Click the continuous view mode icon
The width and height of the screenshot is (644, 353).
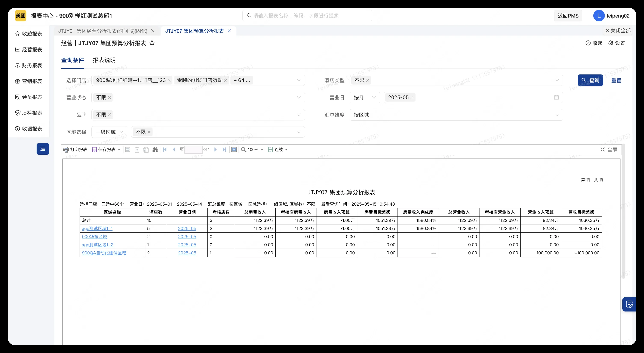pos(270,150)
